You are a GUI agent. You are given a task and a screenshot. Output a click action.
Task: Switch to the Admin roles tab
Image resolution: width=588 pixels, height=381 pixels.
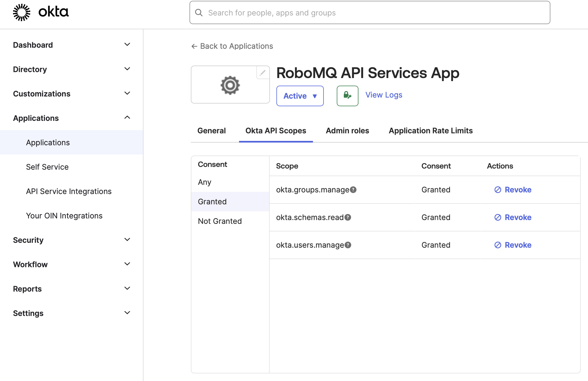[x=347, y=131]
